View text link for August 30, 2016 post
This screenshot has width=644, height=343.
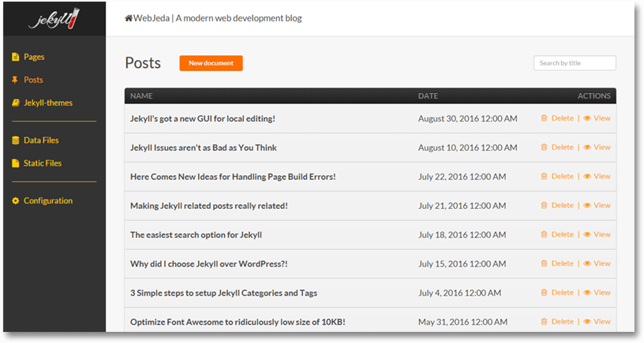click(602, 118)
